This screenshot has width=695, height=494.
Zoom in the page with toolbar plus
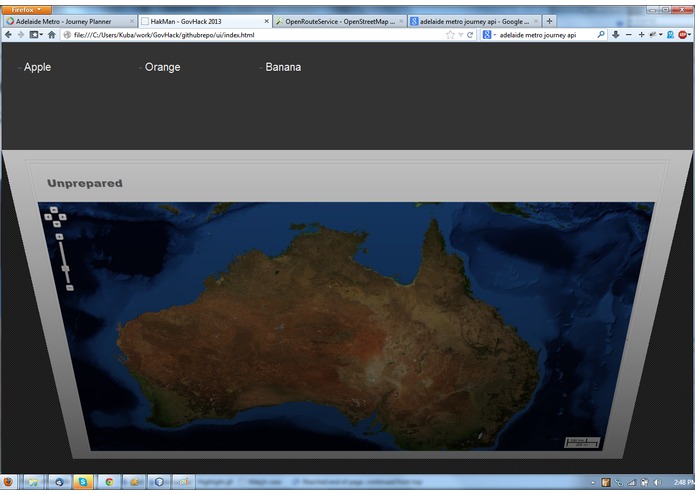[x=641, y=35]
